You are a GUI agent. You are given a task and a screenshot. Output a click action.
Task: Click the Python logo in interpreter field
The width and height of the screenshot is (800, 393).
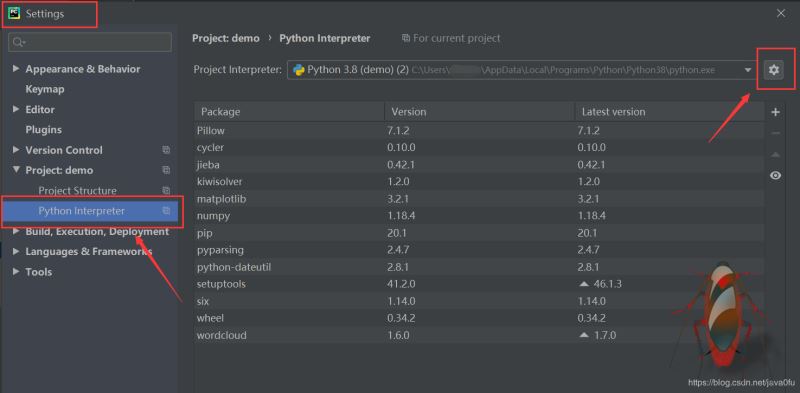click(299, 70)
